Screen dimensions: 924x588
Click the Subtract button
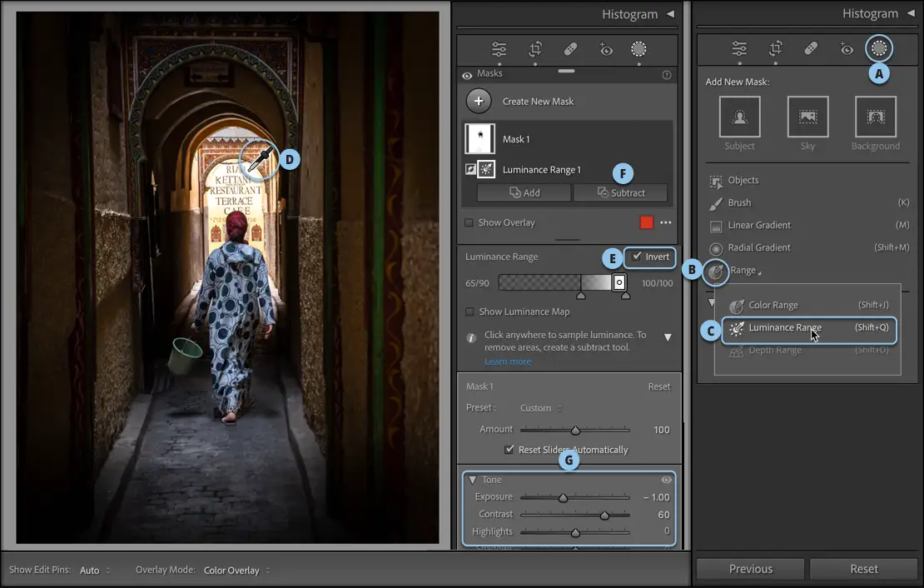pyautogui.click(x=620, y=192)
